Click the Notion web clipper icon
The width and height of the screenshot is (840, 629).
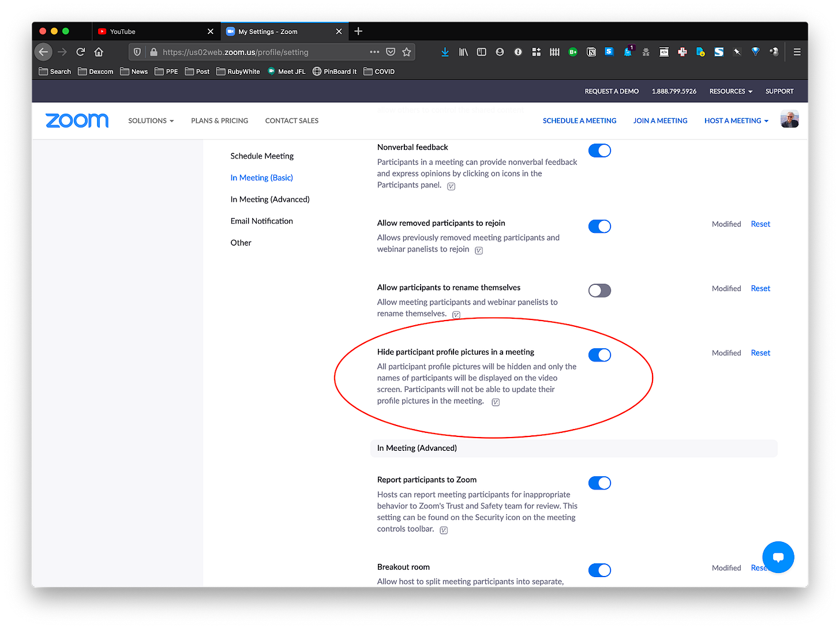tap(591, 52)
